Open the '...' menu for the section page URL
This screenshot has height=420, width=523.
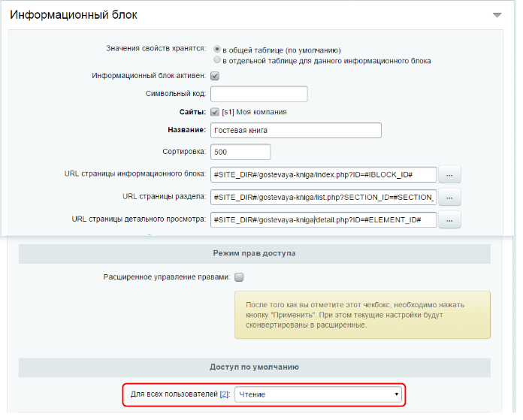pyautogui.click(x=449, y=198)
